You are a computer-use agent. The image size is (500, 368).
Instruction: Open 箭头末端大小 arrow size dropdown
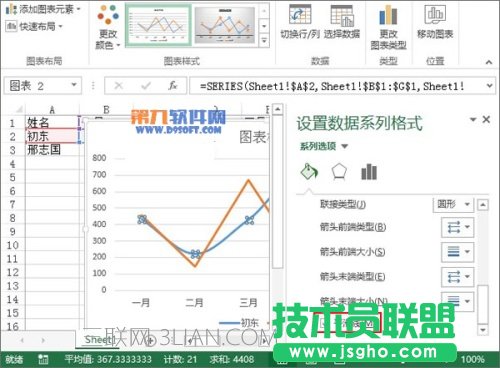click(x=458, y=301)
